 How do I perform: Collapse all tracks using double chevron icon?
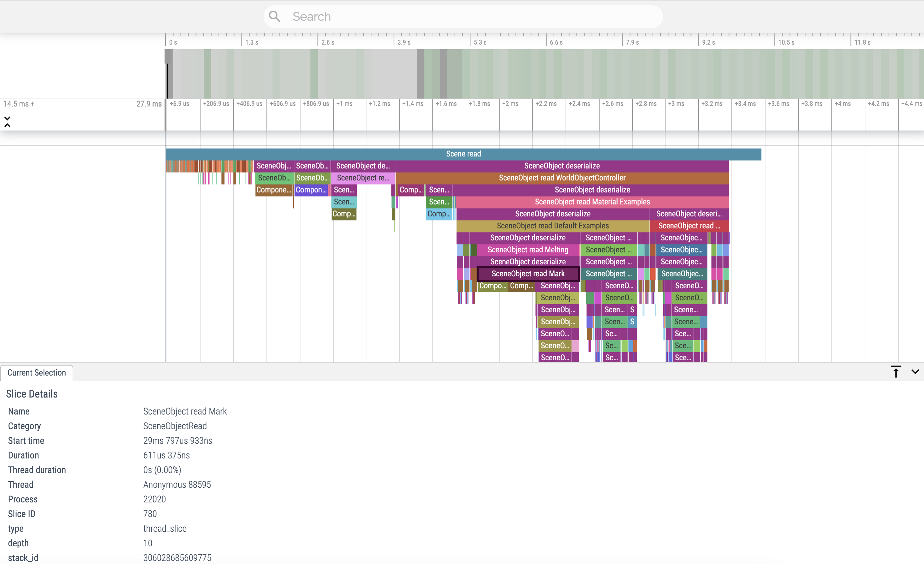[7, 122]
